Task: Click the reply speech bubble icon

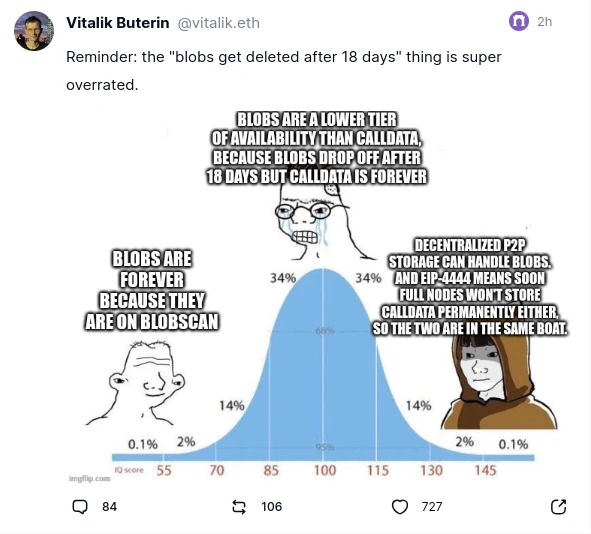Action: tap(80, 506)
